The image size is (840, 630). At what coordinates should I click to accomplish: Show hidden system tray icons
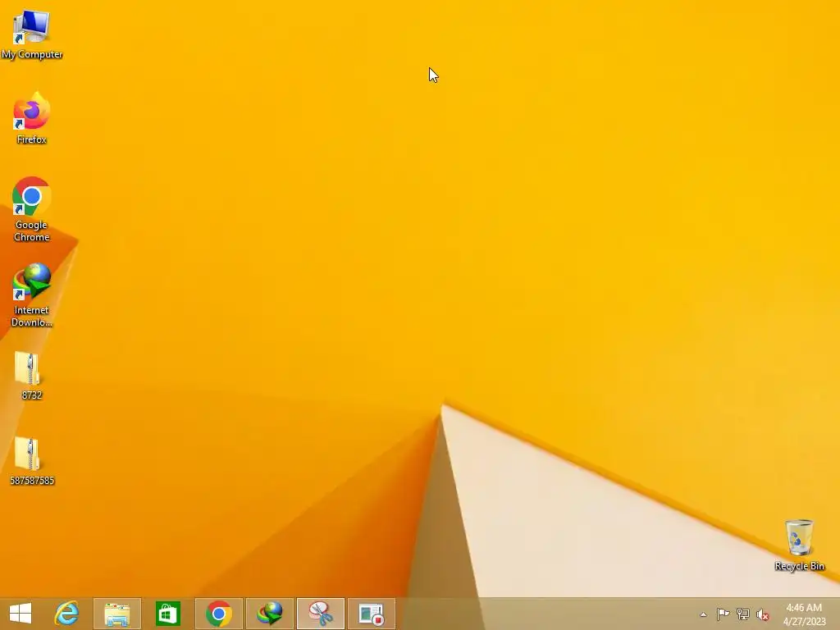click(x=703, y=614)
